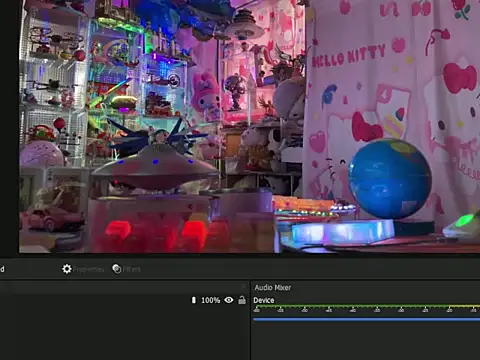The width and height of the screenshot is (480, 360).
Task: Toggle the source lock icon
Action: [x=242, y=300]
